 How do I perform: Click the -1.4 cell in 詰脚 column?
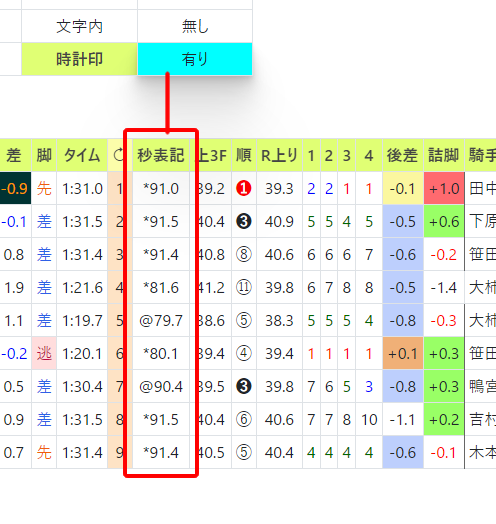444,287
